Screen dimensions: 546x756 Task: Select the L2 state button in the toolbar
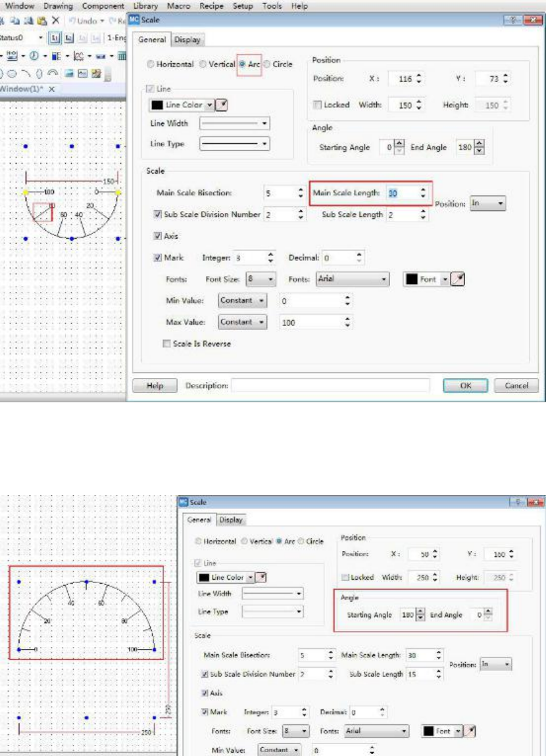(69, 37)
